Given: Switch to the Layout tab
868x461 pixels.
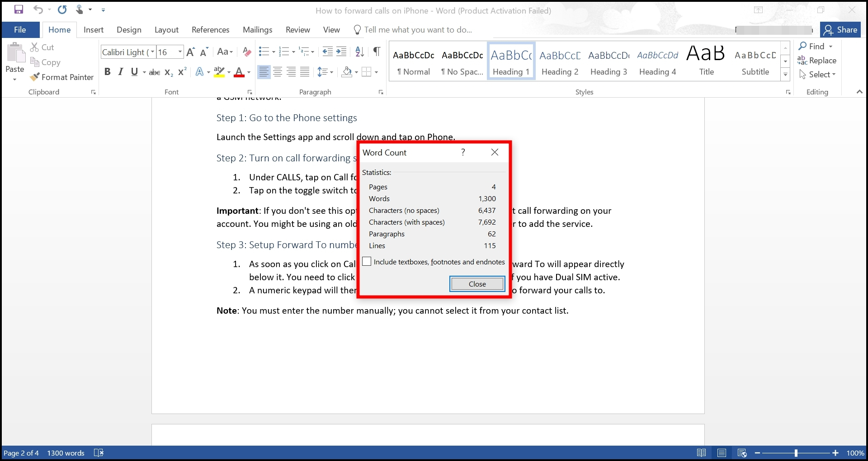Looking at the screenshot, I should pos(166,30).
